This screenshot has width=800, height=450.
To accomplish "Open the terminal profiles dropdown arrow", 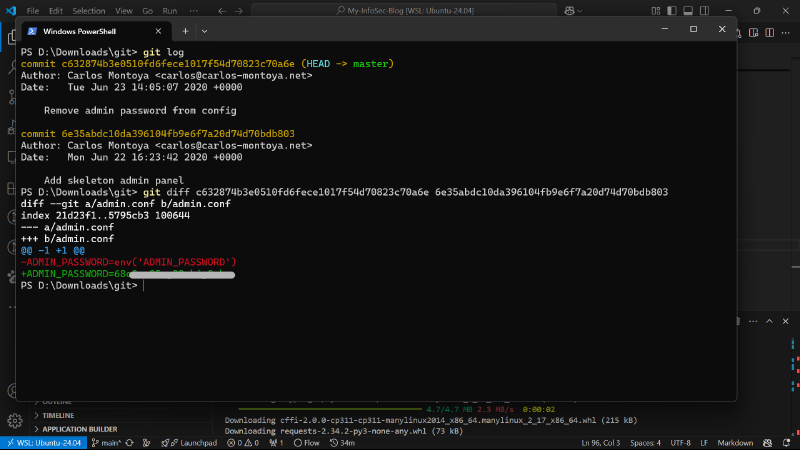I will (204, 31).
